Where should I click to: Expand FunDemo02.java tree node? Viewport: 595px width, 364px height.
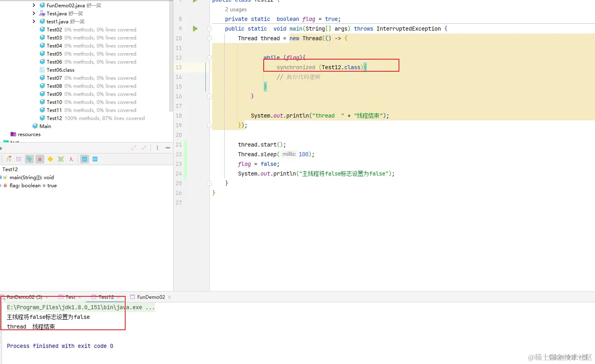click(34, 5)
